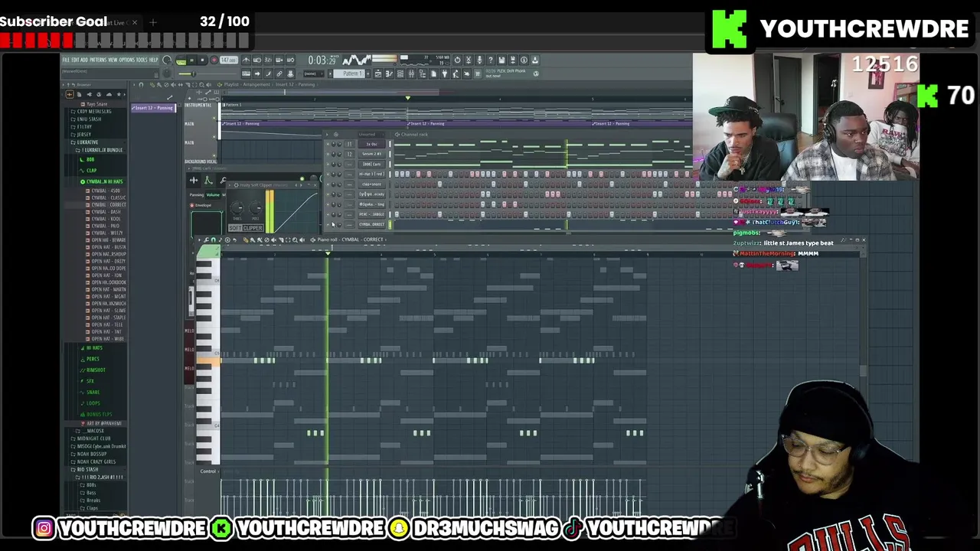
Task: Click the clap+snare channel button
Action: [371, 184]
